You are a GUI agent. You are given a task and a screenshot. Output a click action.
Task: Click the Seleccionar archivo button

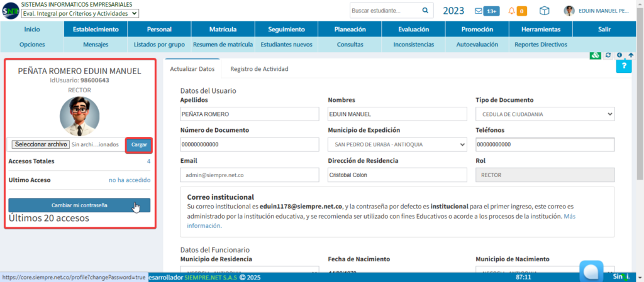pyautogui.click(x=40, y=144)
